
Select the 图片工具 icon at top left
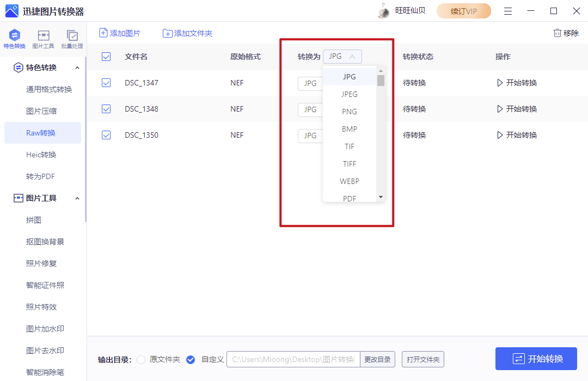pyautogui.click(x=43, y=38)
